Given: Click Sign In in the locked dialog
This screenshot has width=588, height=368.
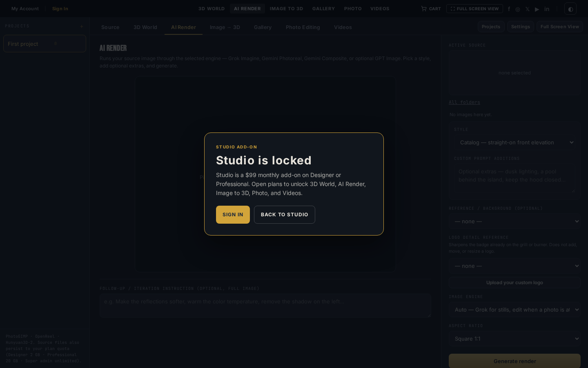Looking at the screenshot, I should pyautogui.click(x=233, y=215).
